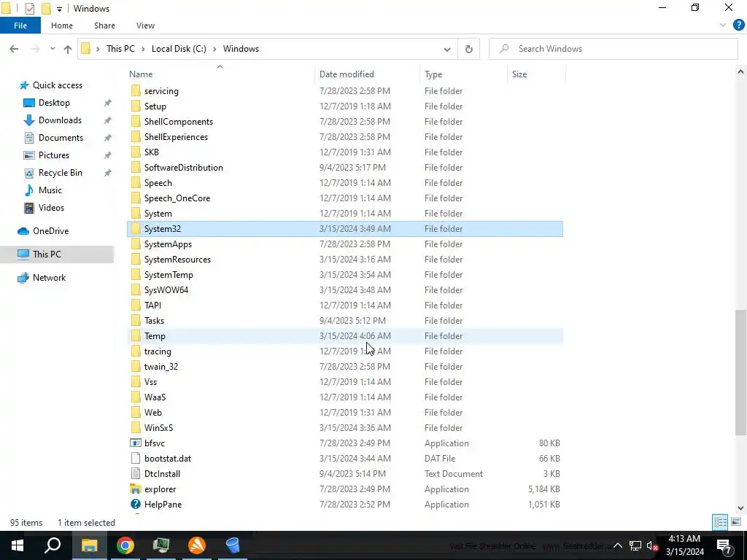Select the ShellExperiences folder name
This screenshot has height=560, width=747.
(177, 137)
